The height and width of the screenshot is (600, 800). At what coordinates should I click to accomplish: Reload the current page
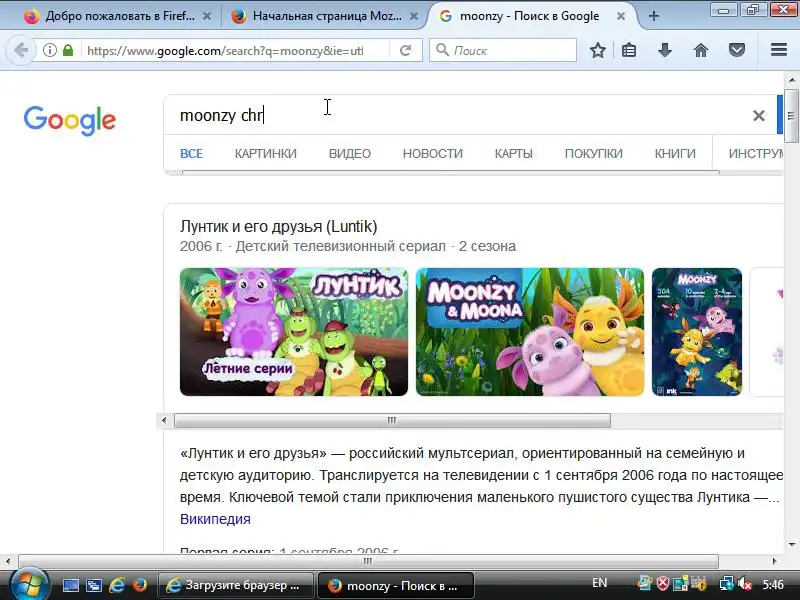coord(406,50)
